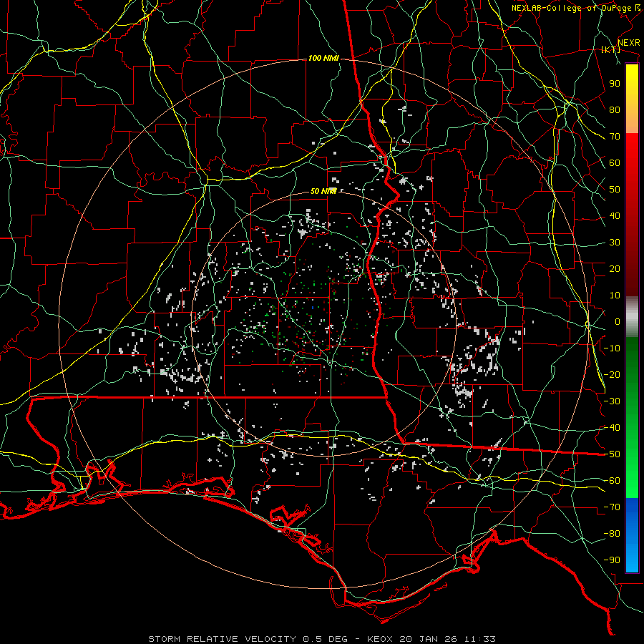Click the "STORM RELATIVE VELOCITY" caption text

(x=222, y=639)
